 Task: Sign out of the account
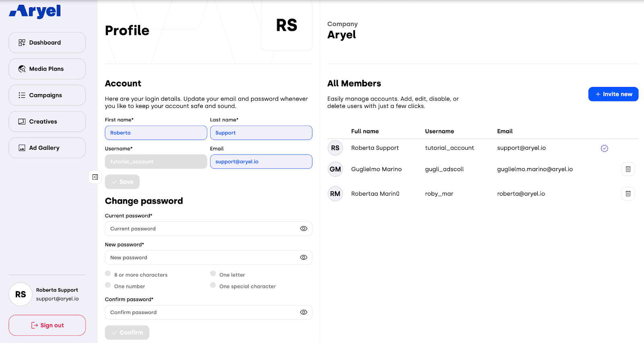coord(47,325)
